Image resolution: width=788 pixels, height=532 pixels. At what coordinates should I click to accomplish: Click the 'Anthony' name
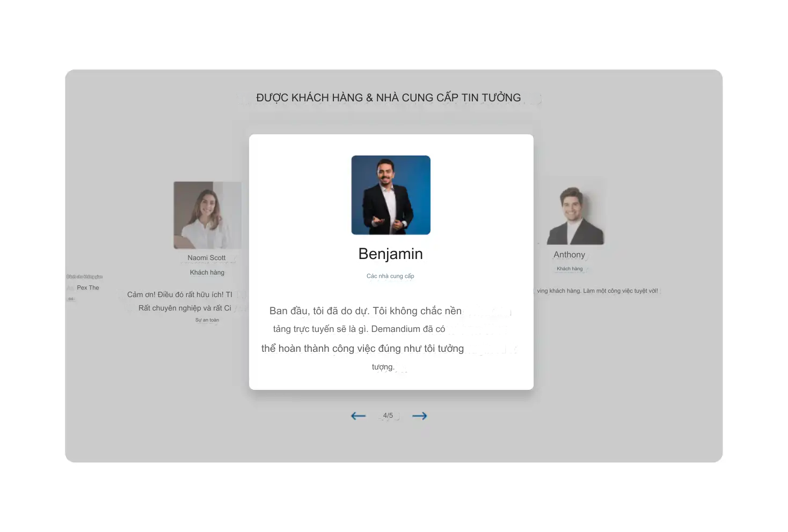(570, 255)
